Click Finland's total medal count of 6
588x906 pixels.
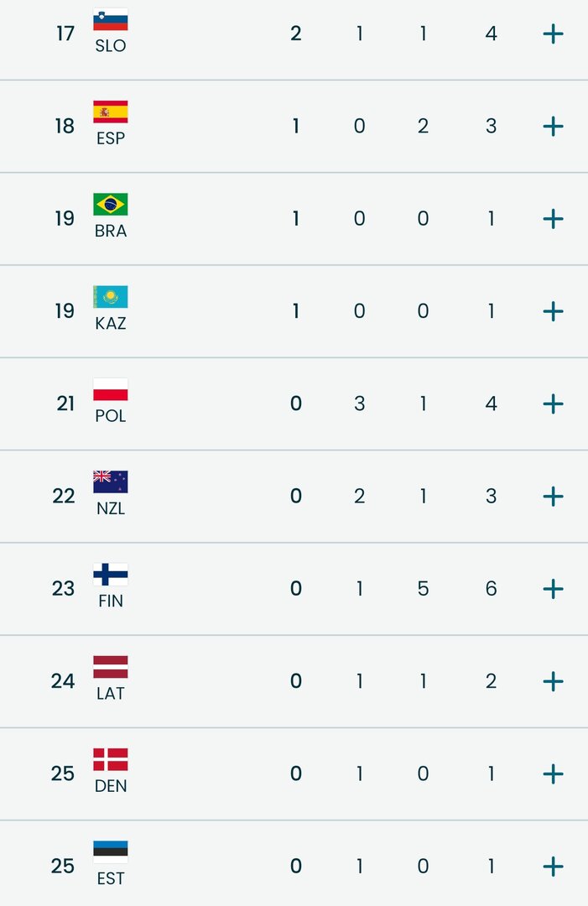(491, 588)
